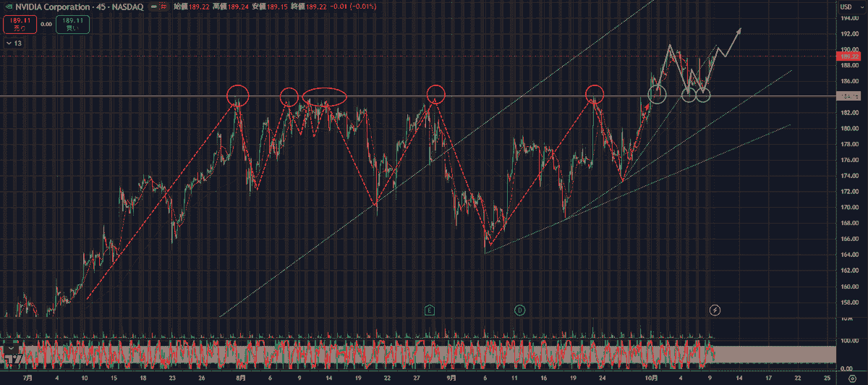Click the 8月 label on time axis

[241, 378]
